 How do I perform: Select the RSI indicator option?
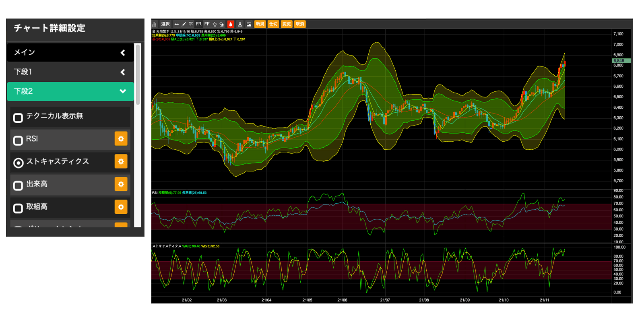coord(18,140)
